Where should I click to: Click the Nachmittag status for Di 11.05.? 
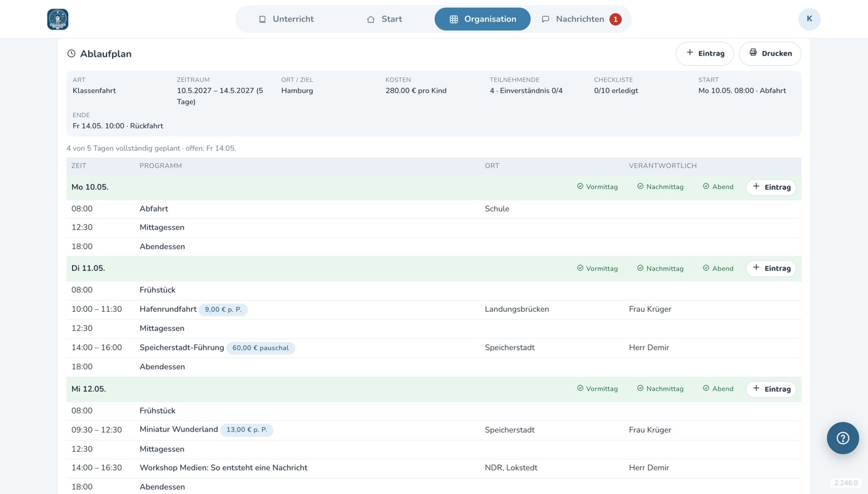[660, 268]
